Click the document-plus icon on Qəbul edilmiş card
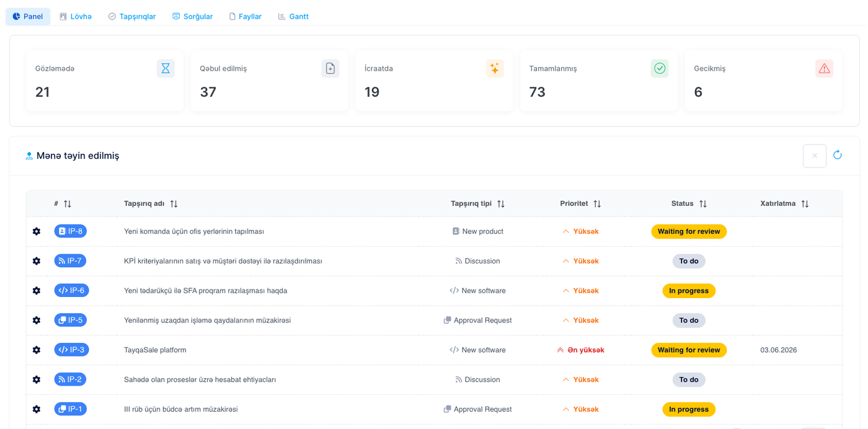 pos(330,68)
